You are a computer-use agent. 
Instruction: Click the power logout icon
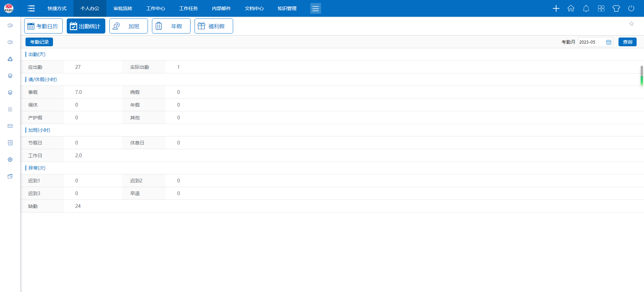pyautogui.click(x=631, y=8)
